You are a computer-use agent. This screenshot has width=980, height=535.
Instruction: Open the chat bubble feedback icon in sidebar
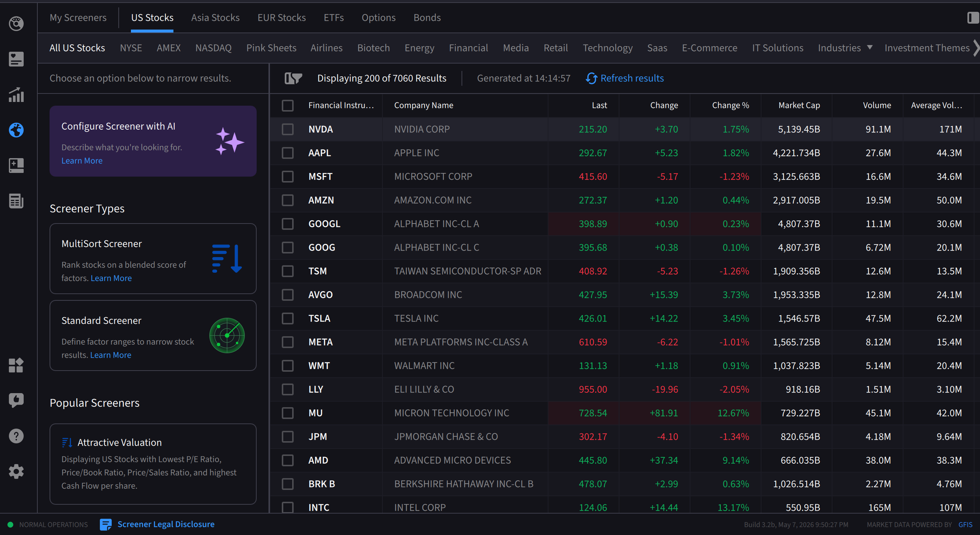tap(16, 401)
